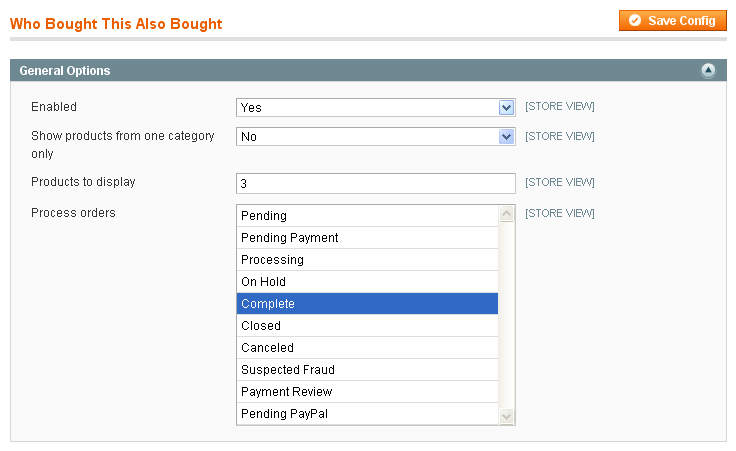The width and height of the screenshot is (736, 451).
Task: Select the Complete order status
Action: coord(367,304)
